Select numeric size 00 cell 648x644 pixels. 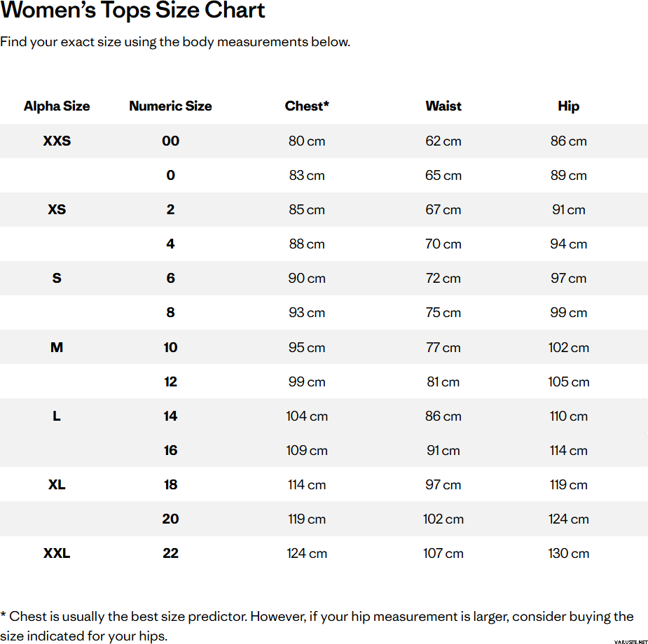(x=170, y=141)
